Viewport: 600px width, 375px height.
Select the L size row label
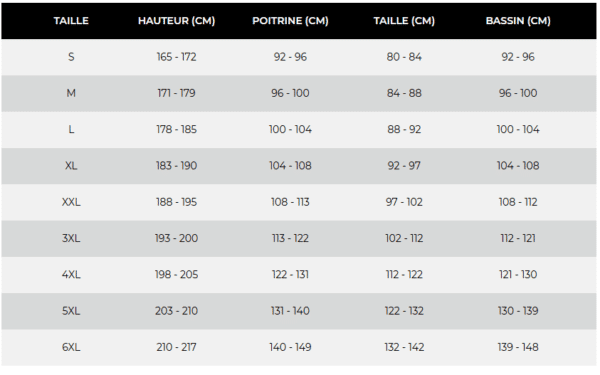click(71, 129)
